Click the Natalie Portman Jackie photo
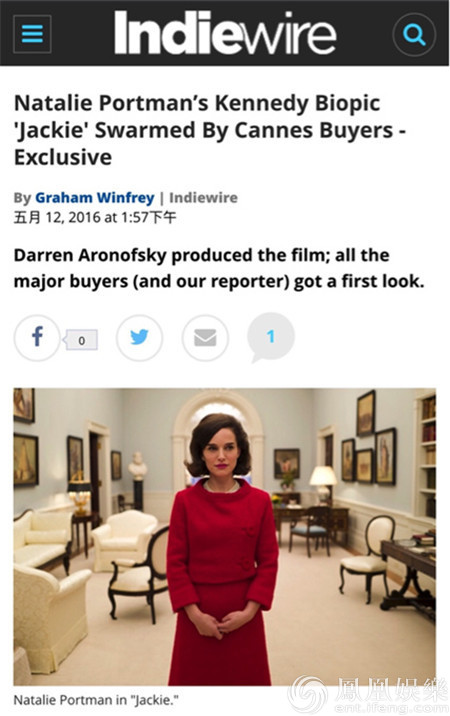Screen dimensions: 450x716 (224, 537)
